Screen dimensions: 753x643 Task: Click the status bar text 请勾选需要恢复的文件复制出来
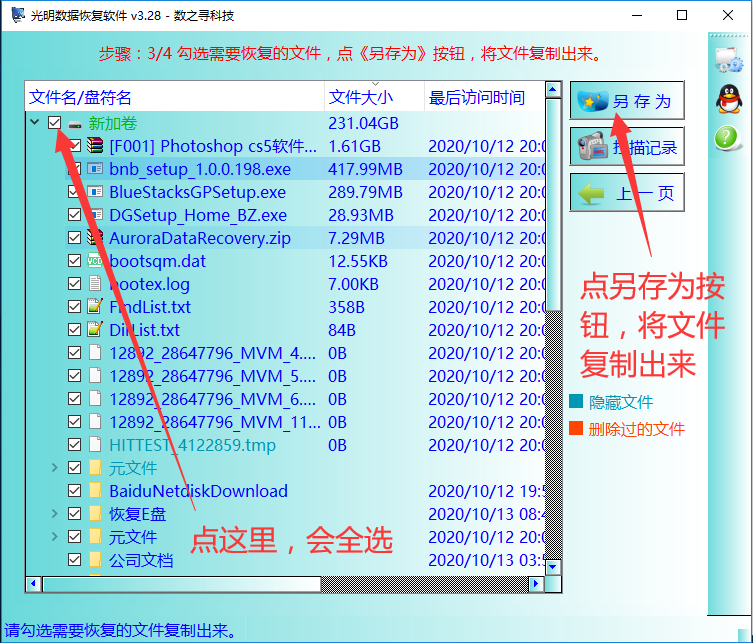click(120, 630)
